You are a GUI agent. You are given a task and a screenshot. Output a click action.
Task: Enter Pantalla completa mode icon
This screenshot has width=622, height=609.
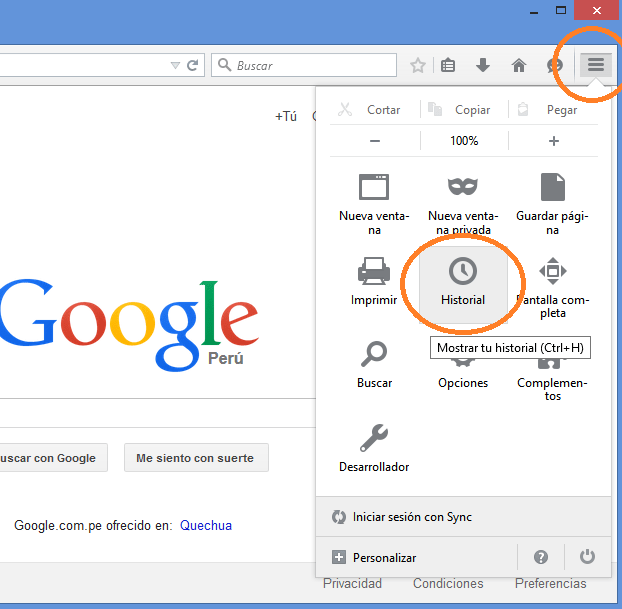553,271
